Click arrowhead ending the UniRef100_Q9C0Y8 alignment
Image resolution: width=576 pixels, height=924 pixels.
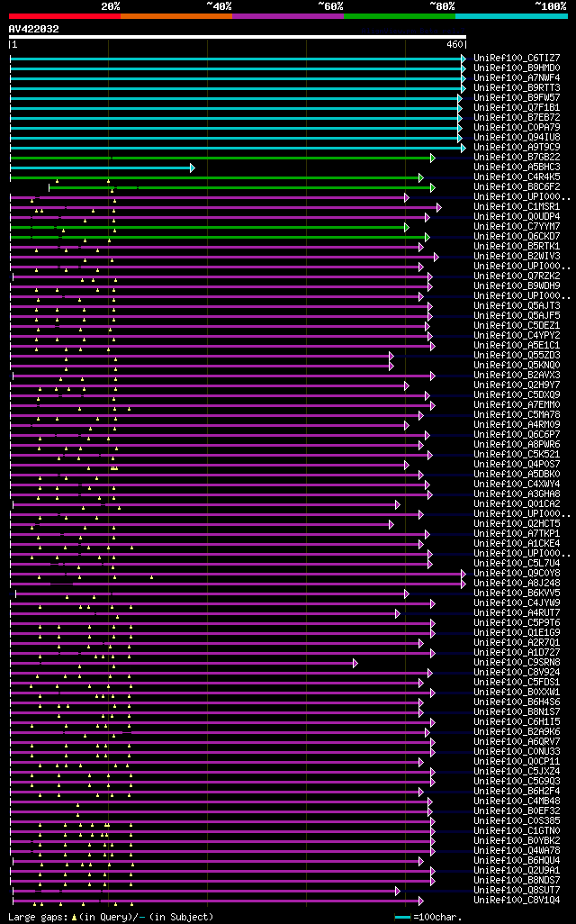click(463, 574)
